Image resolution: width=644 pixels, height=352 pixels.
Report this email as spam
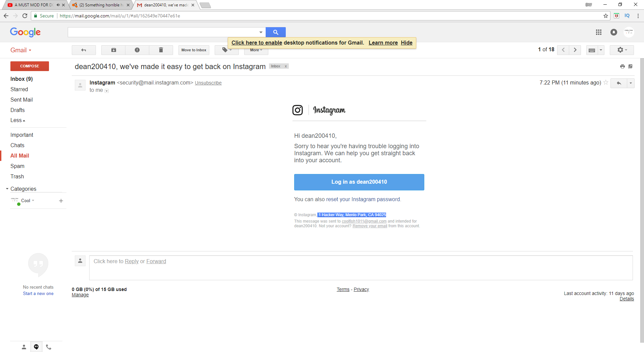pyautogui.click(x=137, y=50)
